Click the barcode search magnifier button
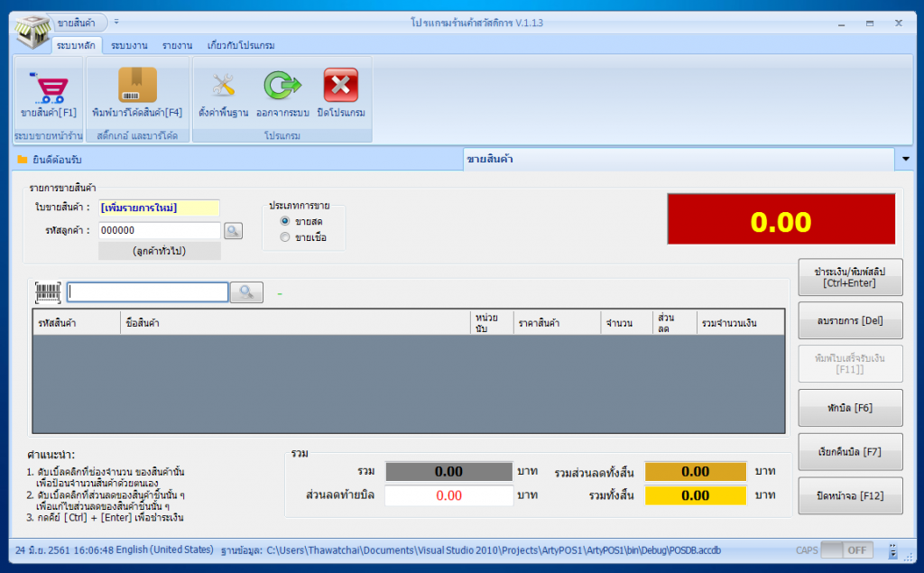Viewport: 924px width, 573px height. [246, 291]
